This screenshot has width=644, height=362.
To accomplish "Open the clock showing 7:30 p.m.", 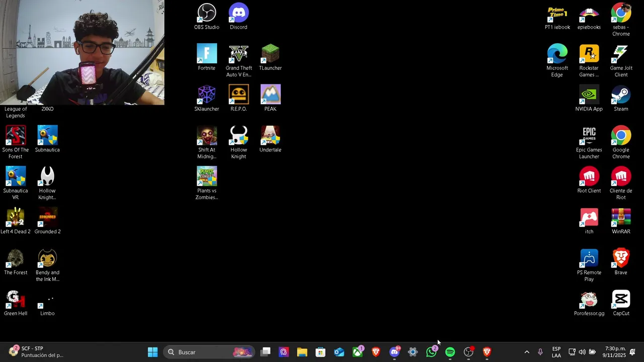I will pyautogui.click(x=615, y=352).
